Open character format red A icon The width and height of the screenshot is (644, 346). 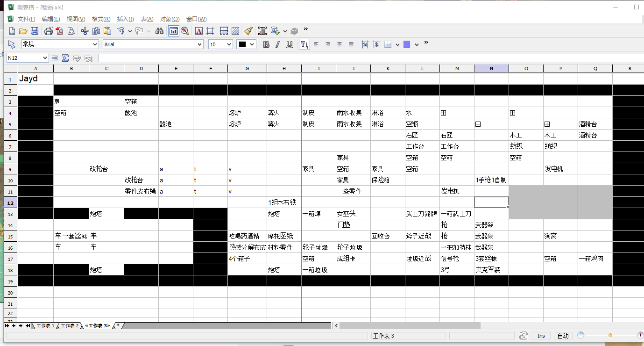tap(199, 31)
